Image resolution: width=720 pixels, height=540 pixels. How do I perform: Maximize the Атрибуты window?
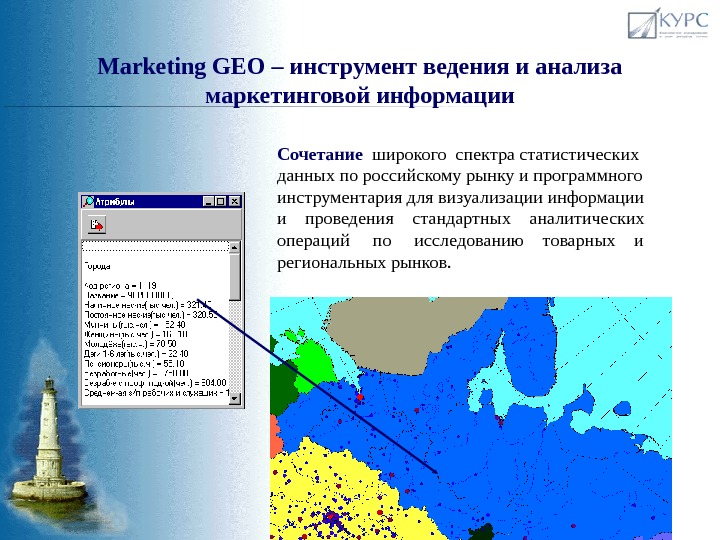pos(221,202)
